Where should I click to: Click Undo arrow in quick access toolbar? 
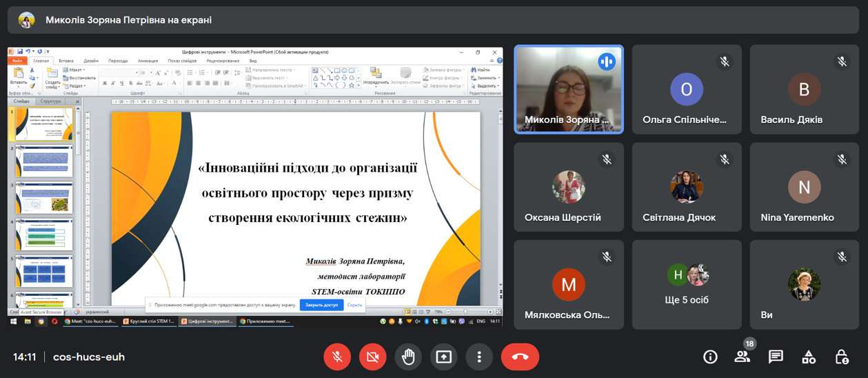click(28, 51)
